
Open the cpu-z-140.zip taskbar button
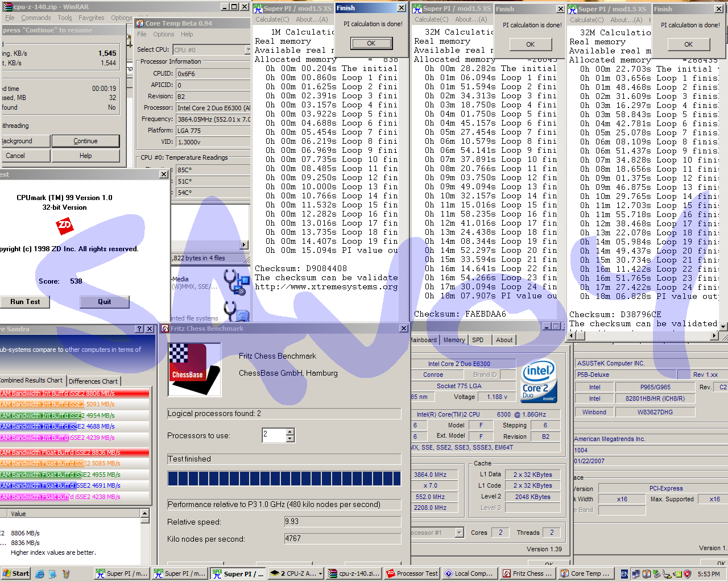click(354, 574)
